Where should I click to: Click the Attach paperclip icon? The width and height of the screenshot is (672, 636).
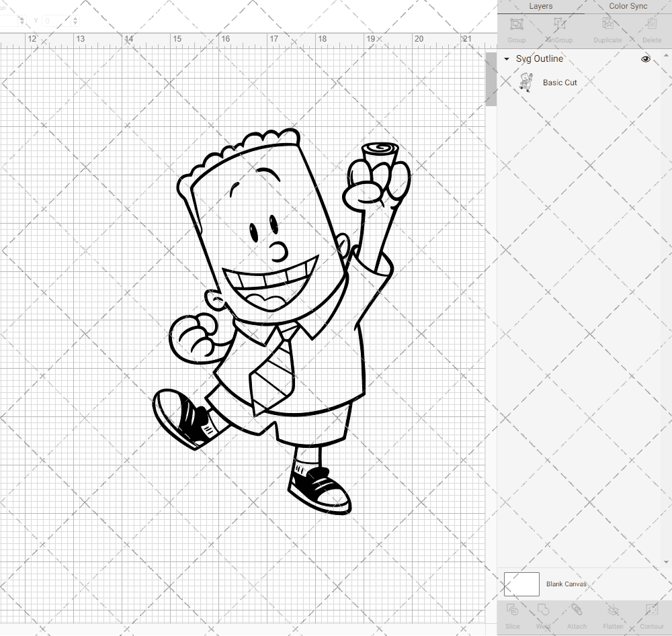(577, 609)
